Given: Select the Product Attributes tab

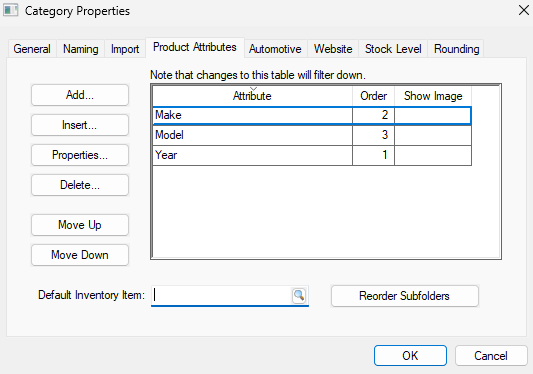Looking at the screenshot, I should 195,47.
